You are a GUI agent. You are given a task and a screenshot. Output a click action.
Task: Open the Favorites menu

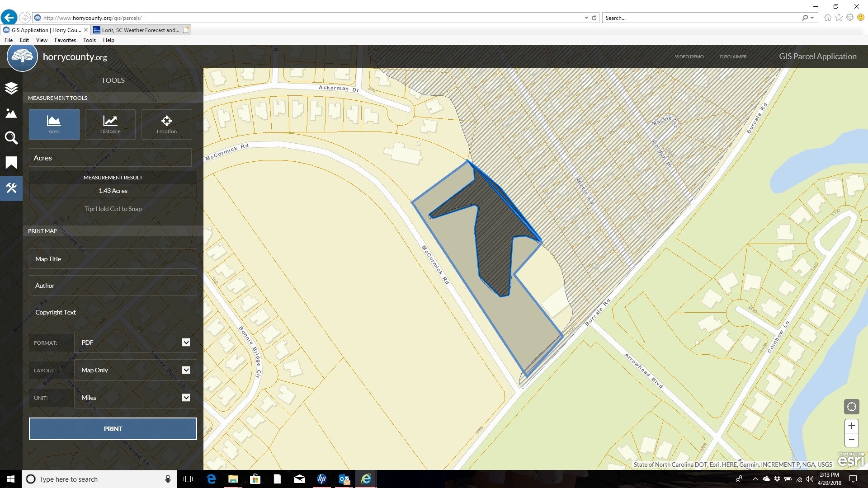pyautogui.click(x=65, y=40)
